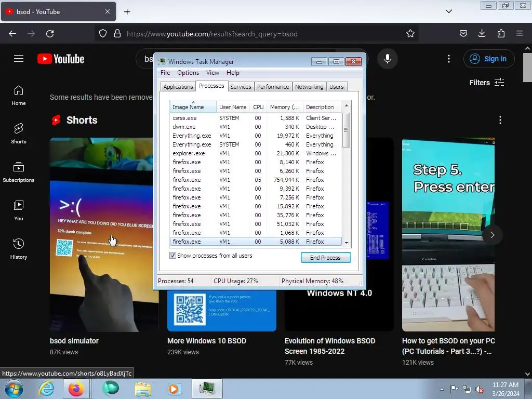
Task: Open History in YouTube sidebar
Action: [x=19, y=249]
